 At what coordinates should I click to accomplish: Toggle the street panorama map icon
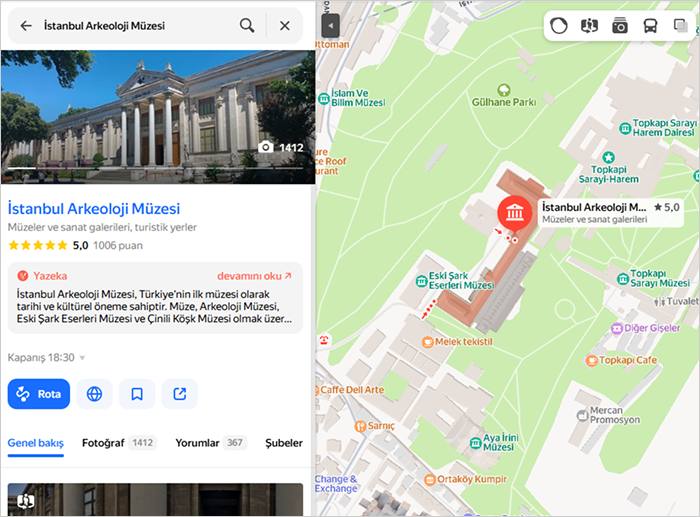589,26
